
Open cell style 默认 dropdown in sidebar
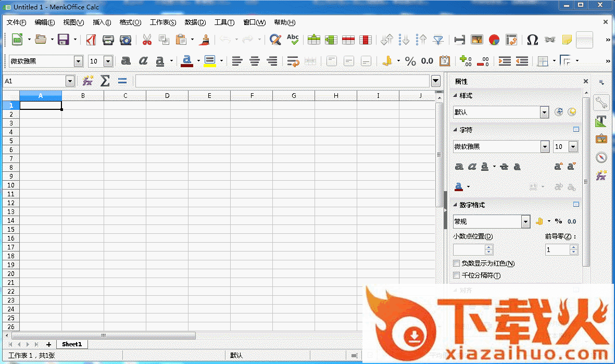pos(544,112)
